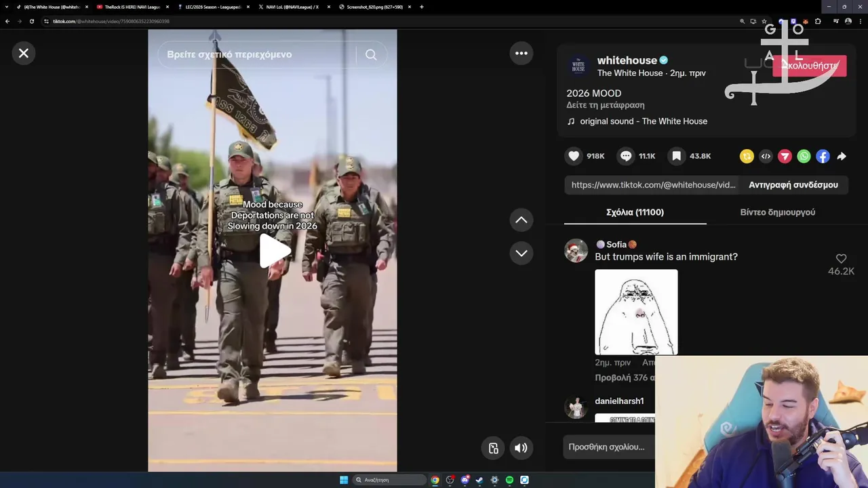Click the search magnifier in the video overlay
868x488 pixels.
(371, 55)
